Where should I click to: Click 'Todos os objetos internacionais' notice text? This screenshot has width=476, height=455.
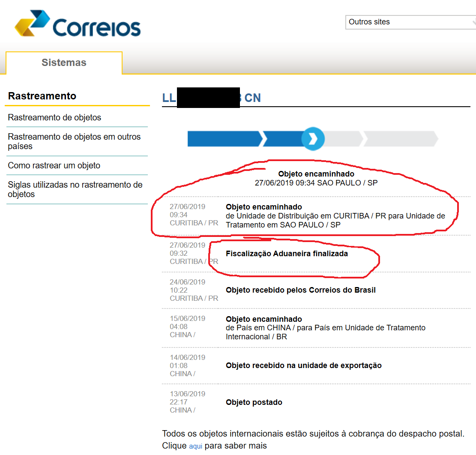(x=313, y=434)
